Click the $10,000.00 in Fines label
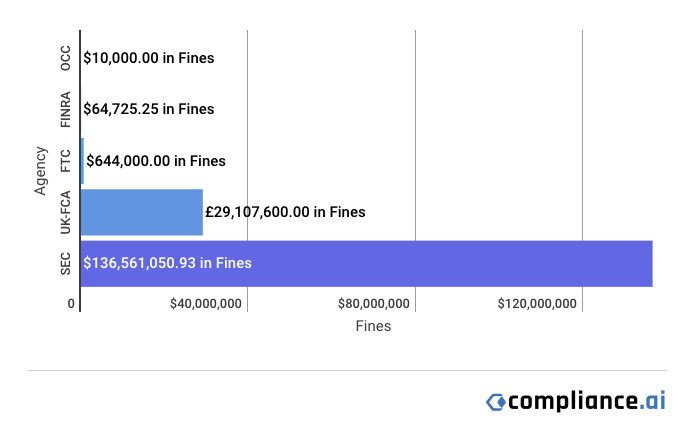The width and height of the screenshot is (693, 429). coord(149,58)
